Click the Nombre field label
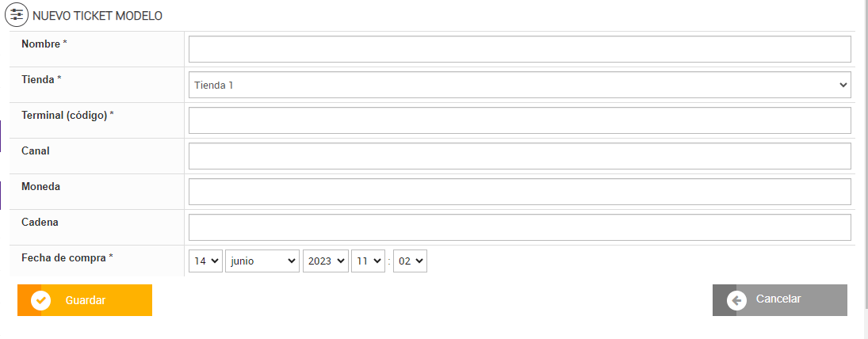The height and width of the screenshot is (339, 868). (x=42, y=44)
